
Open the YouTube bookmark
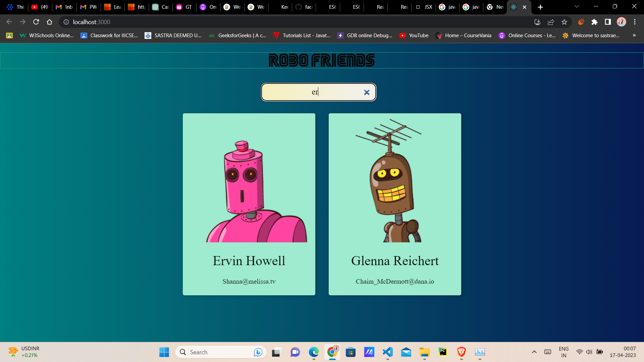[414, 36]
